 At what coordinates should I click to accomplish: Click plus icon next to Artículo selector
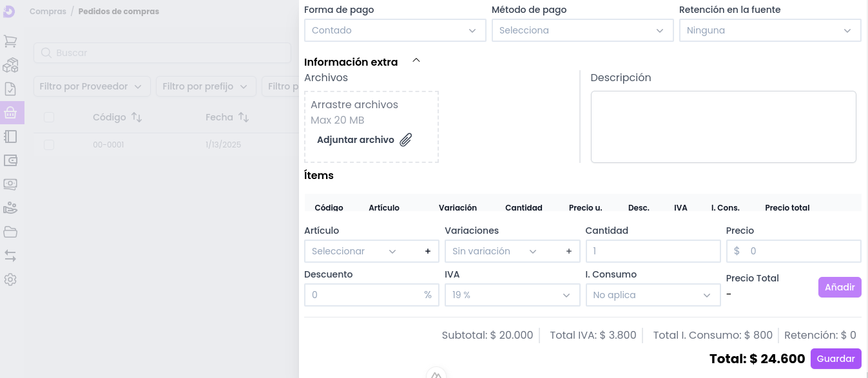[x=427, y=251]
